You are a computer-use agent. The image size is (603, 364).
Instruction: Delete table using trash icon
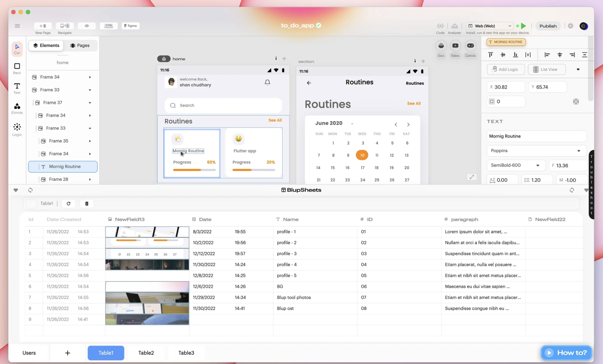pos(87,203)
